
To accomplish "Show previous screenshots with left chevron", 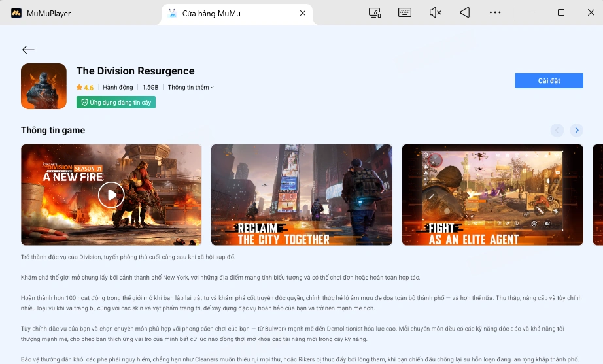I will click(557, 130).
